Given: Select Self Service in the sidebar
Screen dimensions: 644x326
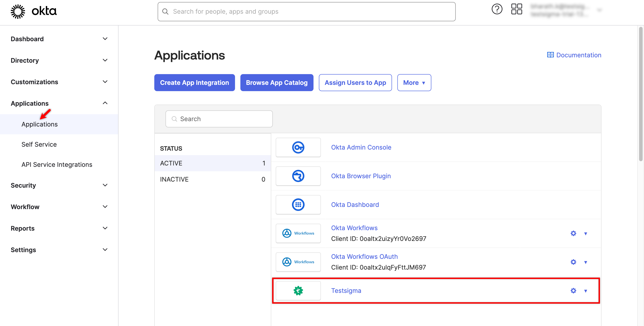Looking at the screenshot, I should (x=39, y=144).
